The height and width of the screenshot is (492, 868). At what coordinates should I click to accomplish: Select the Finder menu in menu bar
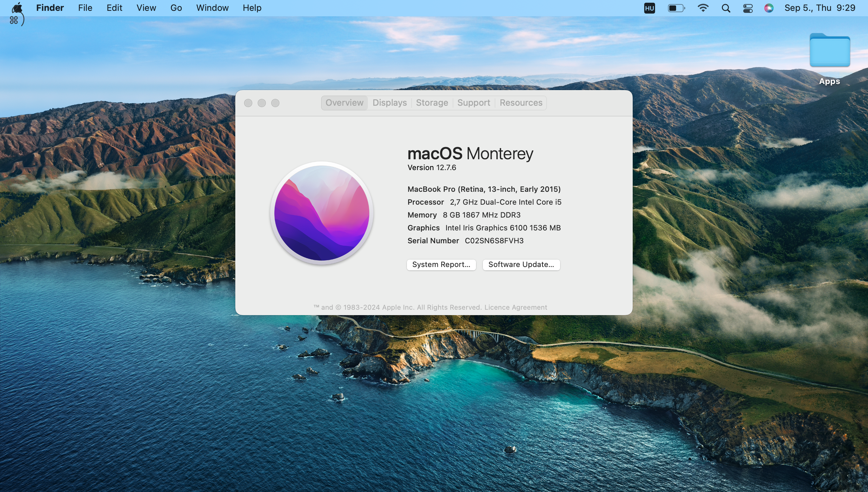point(50,7)
